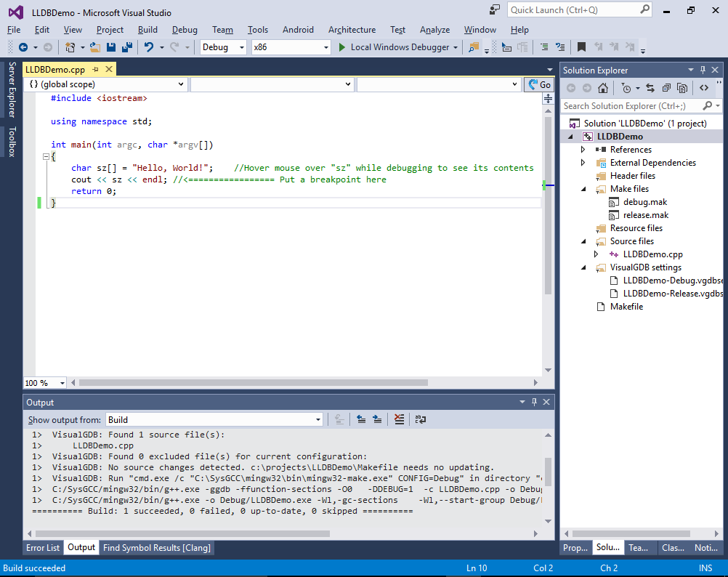The image size is (728, 577).
Task: Open the Debug menu
Action: pyautogui.click(x=185, y=30)
